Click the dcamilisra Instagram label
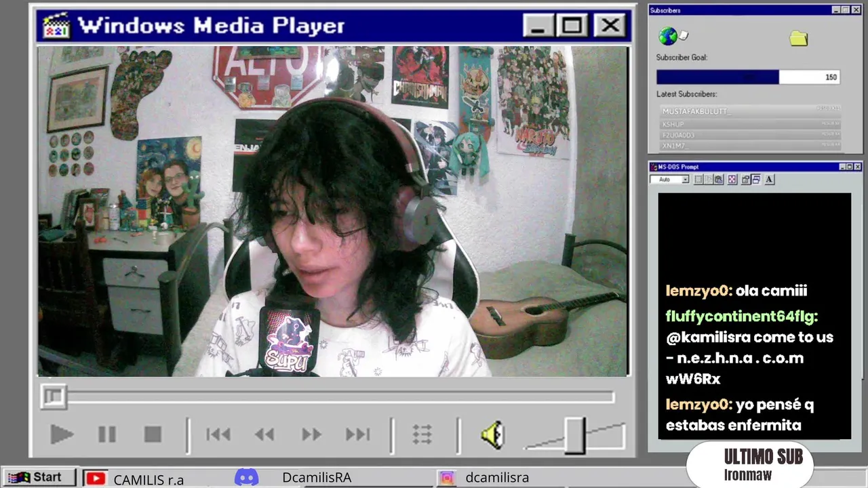Viewport: 868px width, 488px height. 497,478
